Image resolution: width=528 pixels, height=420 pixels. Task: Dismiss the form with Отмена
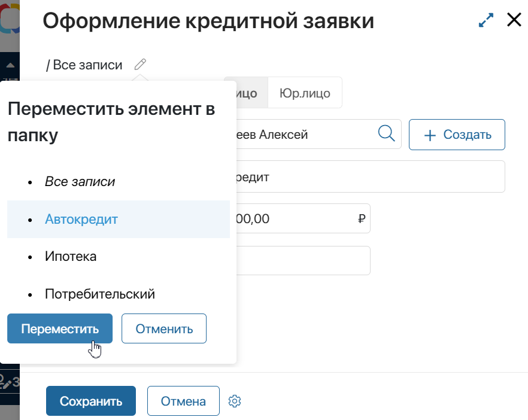(x=183, y=401)
